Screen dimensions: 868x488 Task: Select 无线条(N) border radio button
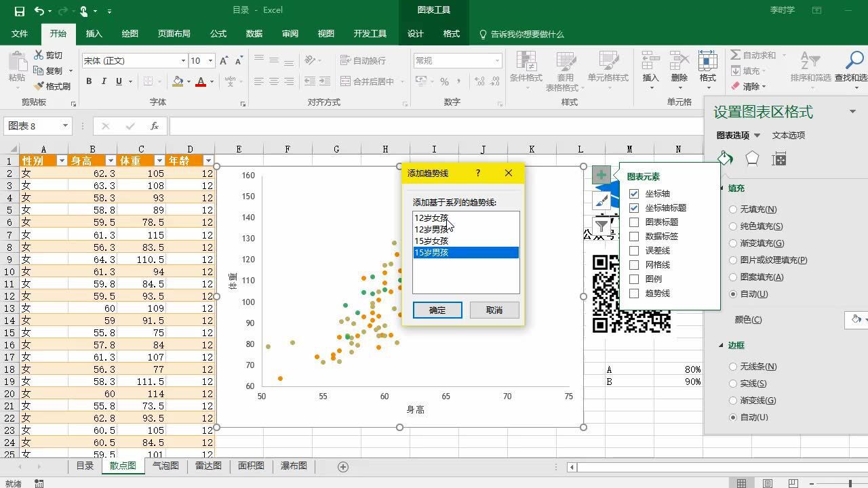733,367
